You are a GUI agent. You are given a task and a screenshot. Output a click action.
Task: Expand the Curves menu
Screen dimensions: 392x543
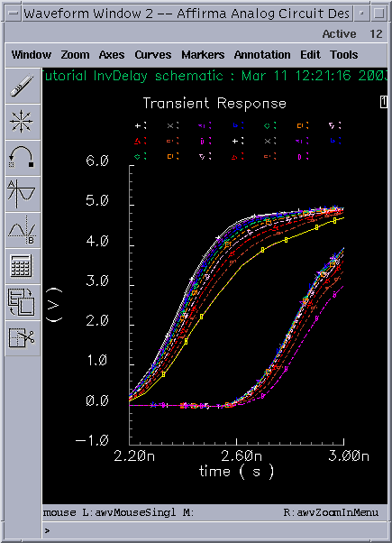pos(153,55)
